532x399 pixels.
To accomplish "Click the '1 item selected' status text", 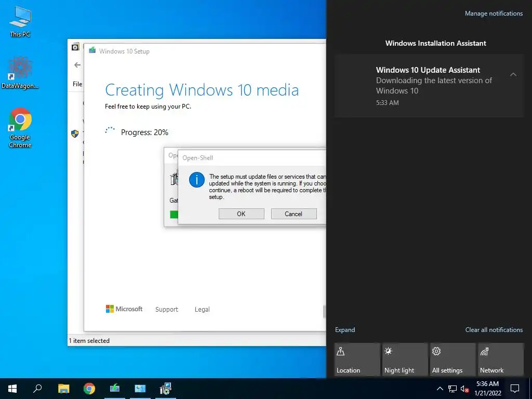I will [89, 341].
